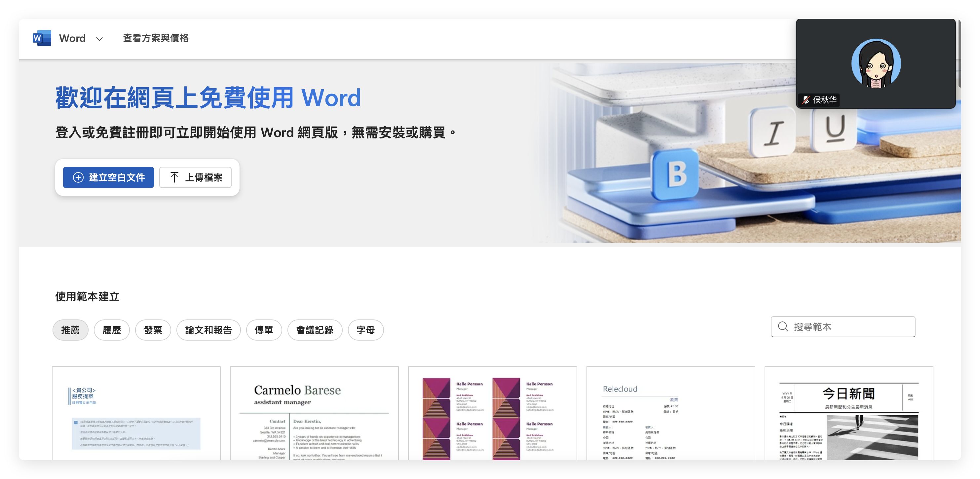Click the upload arrow icon

pos(174,177)
